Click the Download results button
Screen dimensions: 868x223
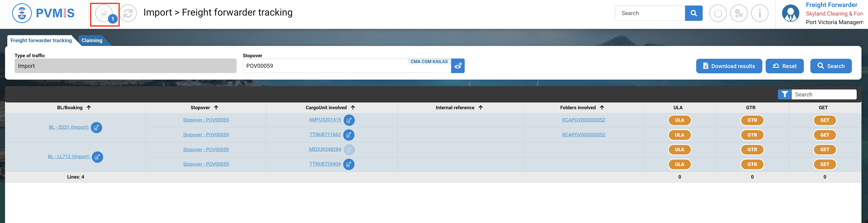[x=729, y=66]
